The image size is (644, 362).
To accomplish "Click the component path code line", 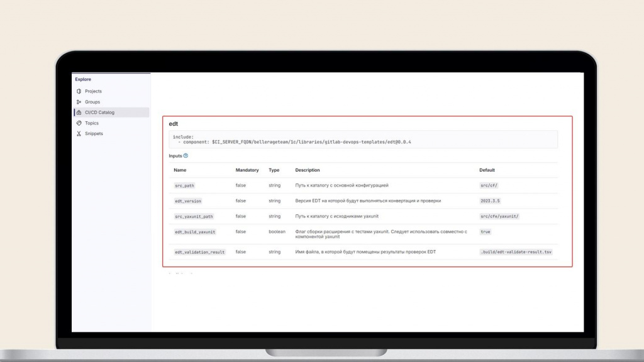I will tap(294, 142).
